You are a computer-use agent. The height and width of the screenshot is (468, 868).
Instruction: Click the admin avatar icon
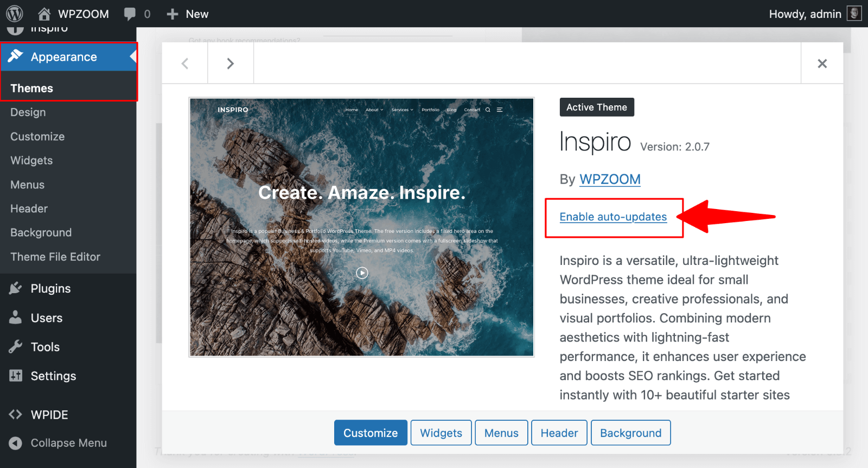pyautogui.click(x=854, y=14)
